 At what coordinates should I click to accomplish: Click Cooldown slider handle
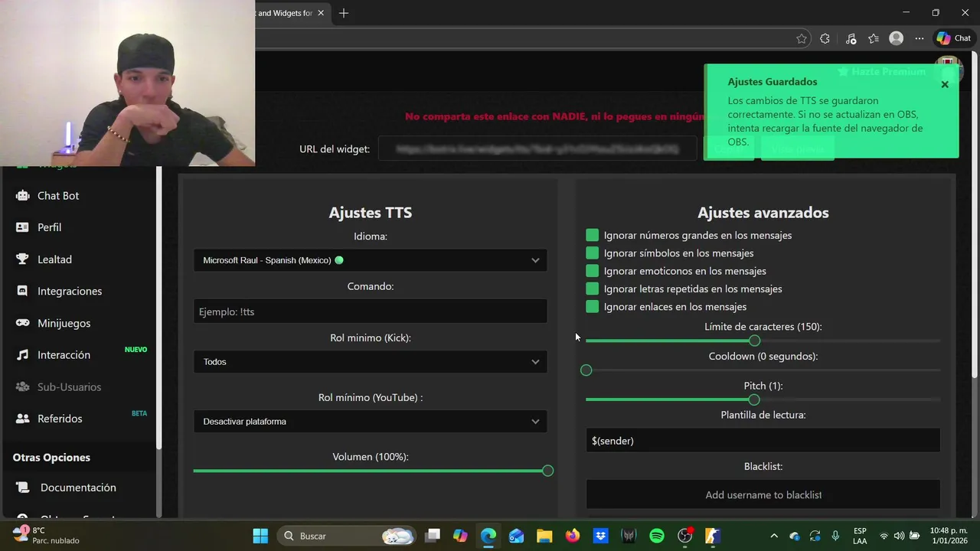(x=586, y=370)
